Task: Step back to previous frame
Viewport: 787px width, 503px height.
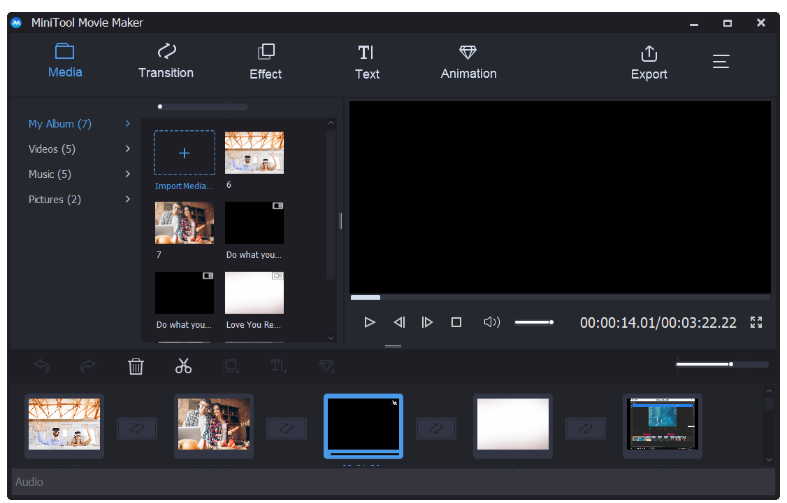Action: click(399, 322)
